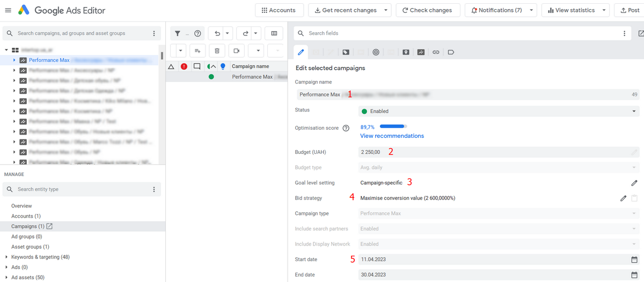Click Check changes button

tap(427, 10)
